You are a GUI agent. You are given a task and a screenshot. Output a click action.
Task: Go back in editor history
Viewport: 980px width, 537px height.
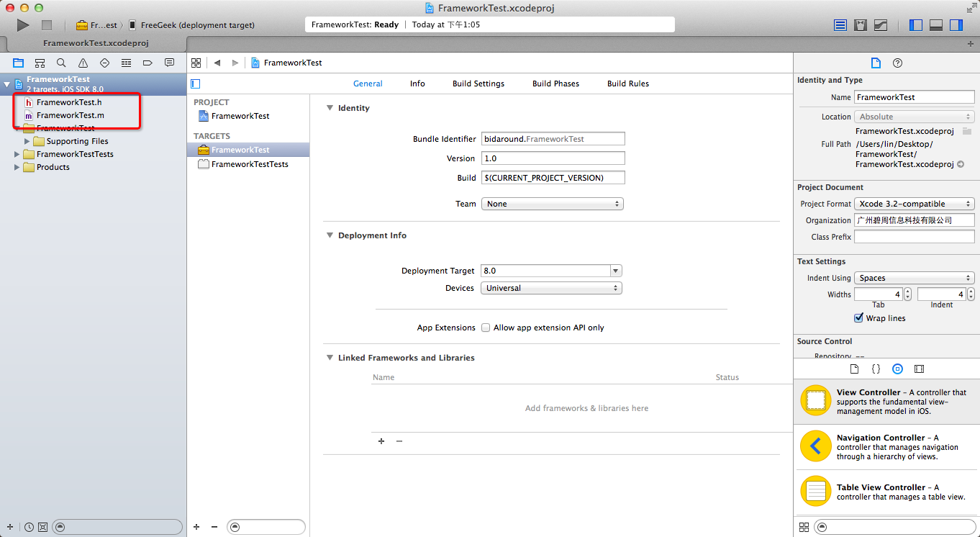(x=217, y=63)
